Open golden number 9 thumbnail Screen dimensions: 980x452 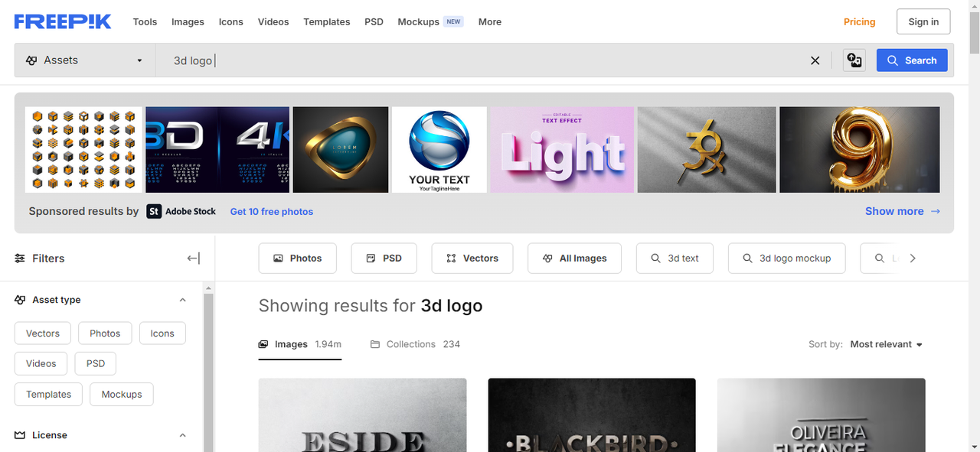point(860,149)
